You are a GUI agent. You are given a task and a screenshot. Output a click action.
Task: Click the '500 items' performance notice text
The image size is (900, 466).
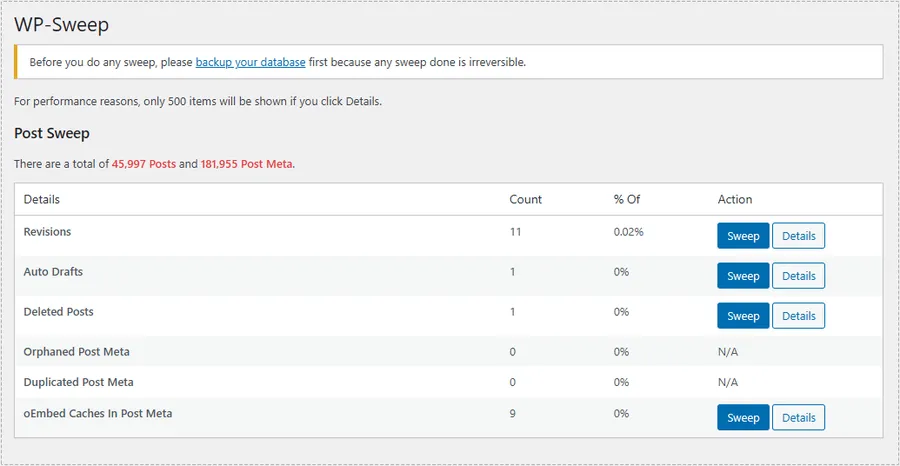[198, 102]
